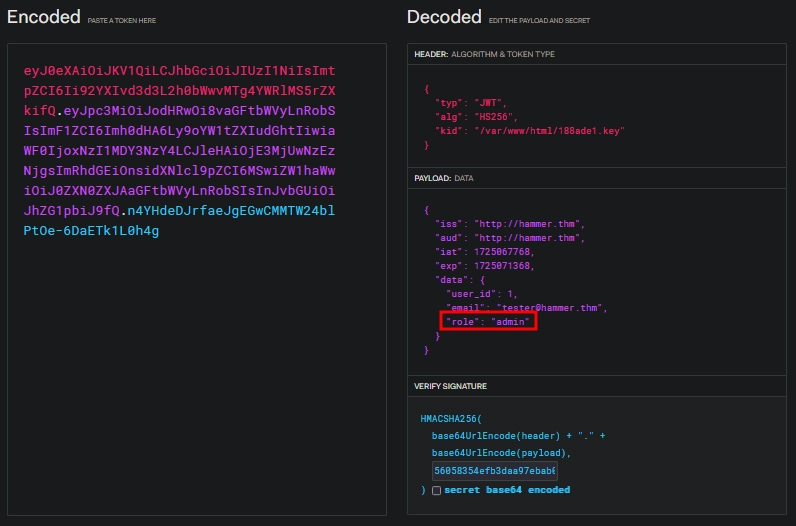Click the HEADER: ALGORITHM & TOKEN TYPE section label
Screen dimensions: 796x526
tap(484, 53)
